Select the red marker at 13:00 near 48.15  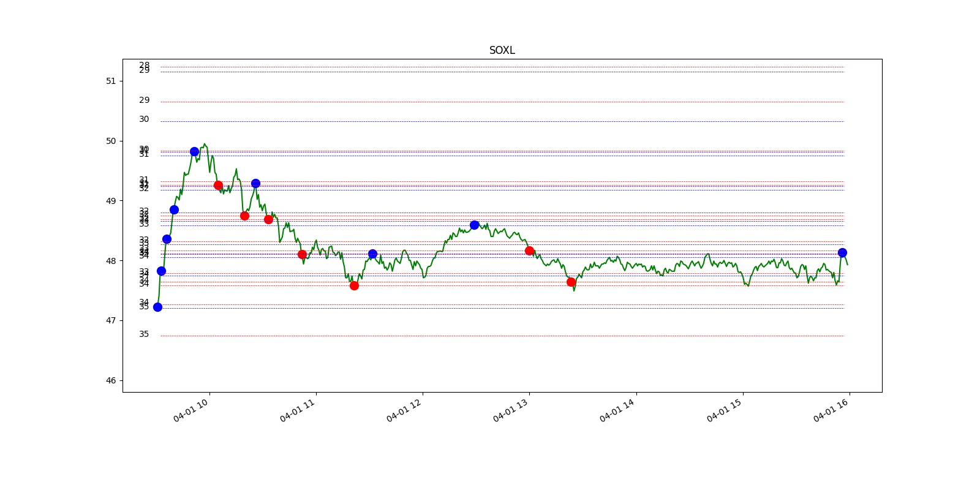(529, 251)
